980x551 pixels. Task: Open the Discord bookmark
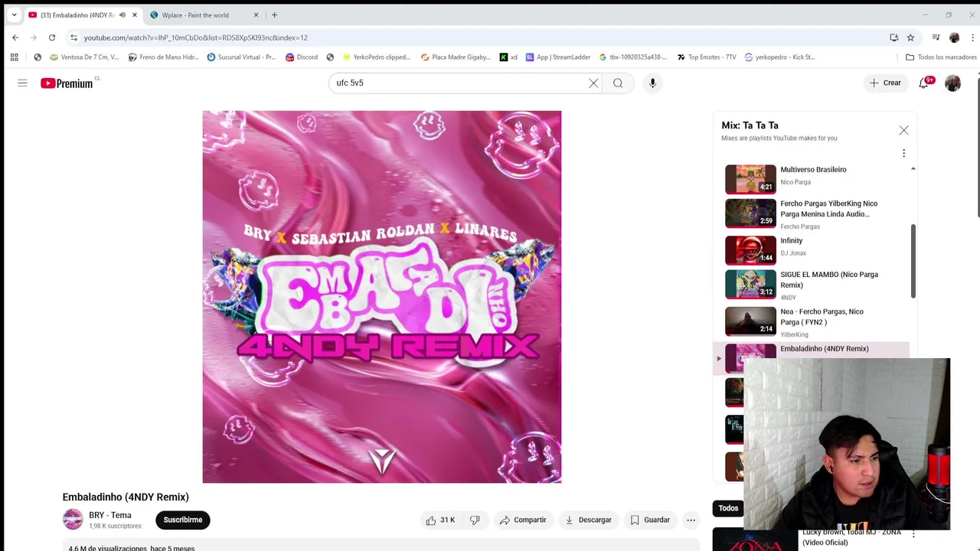301,57
